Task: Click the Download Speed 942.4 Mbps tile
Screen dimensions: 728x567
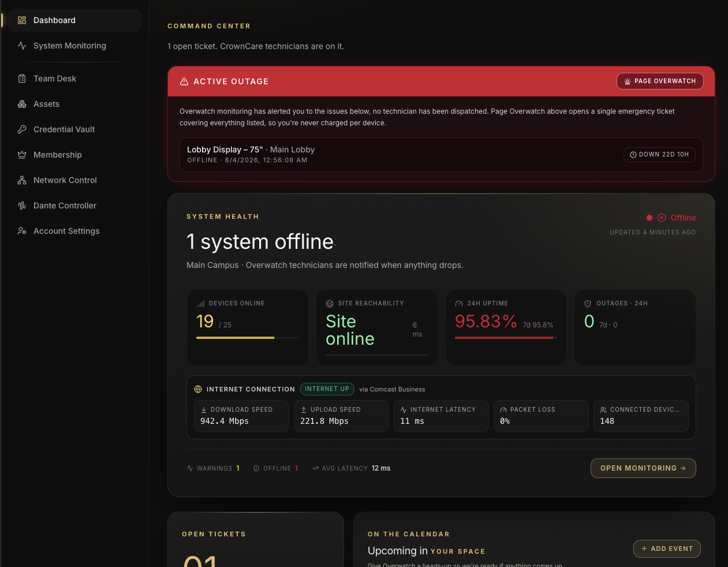Action: pyautogui.click(x=241, y=416)
